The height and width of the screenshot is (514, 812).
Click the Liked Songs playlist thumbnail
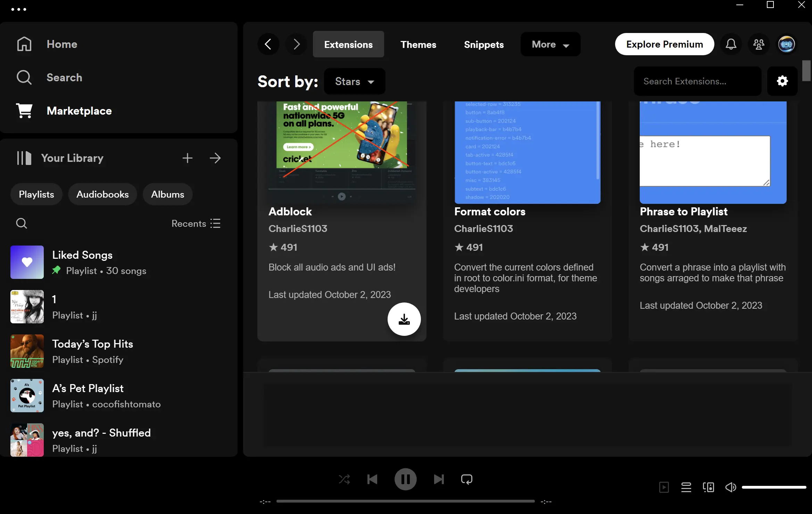click(27, 262)
